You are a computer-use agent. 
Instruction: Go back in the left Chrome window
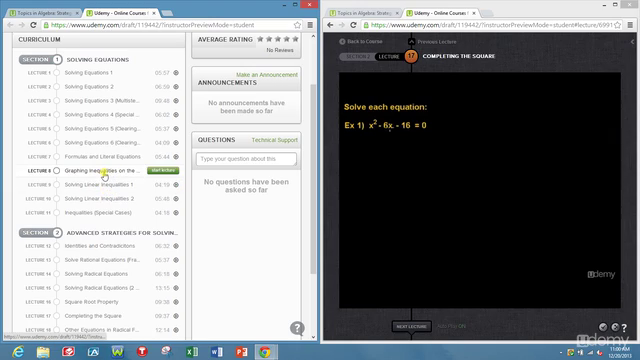[x=10, y=25]
